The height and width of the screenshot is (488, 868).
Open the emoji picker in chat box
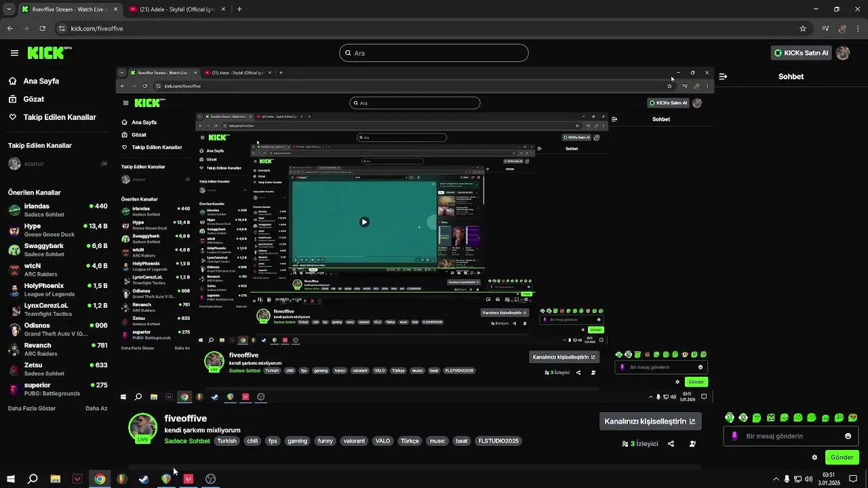coord(848,436)
